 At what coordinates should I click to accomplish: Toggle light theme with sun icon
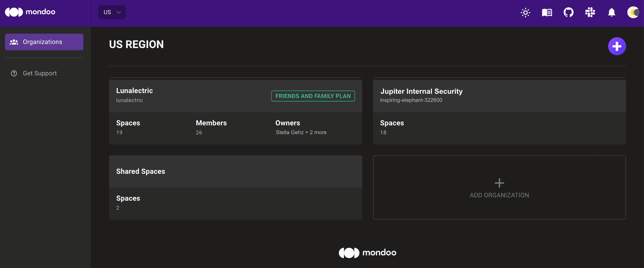tap(525, 13)
